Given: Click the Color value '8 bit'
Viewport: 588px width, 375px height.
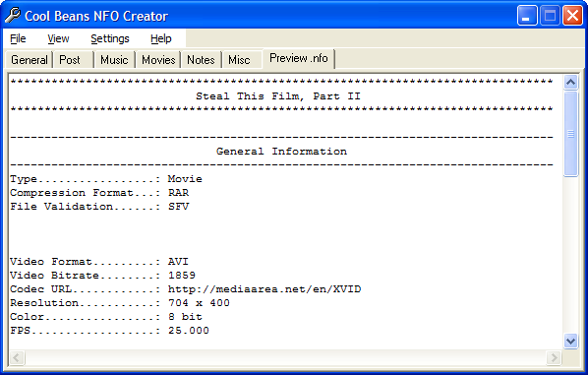Looking at the screenshot, I should tap(185, 317).
